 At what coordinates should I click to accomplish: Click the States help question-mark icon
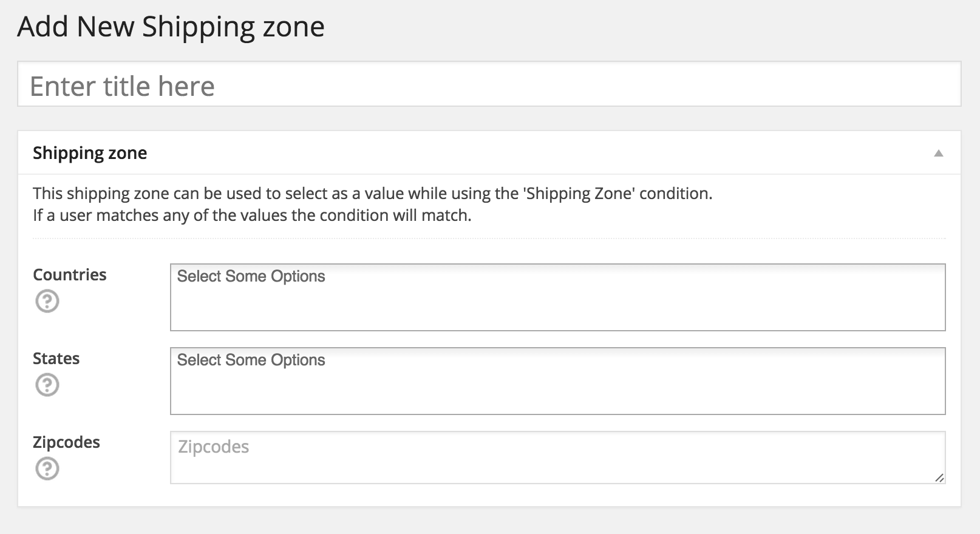coord(47,385)
